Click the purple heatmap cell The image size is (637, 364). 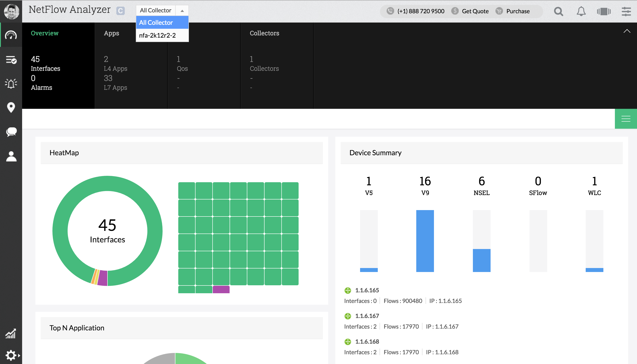coord(221,289)
